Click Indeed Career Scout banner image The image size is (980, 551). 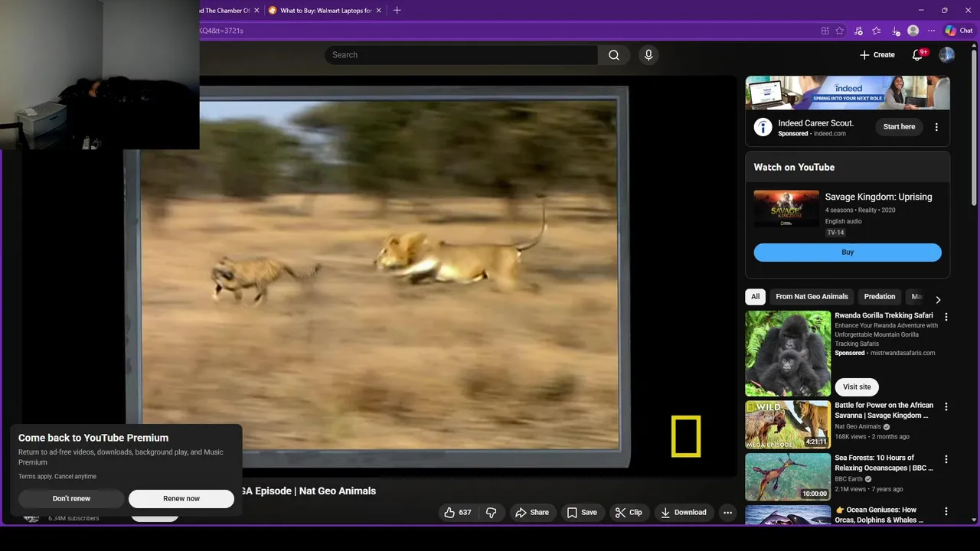(848, 93)
